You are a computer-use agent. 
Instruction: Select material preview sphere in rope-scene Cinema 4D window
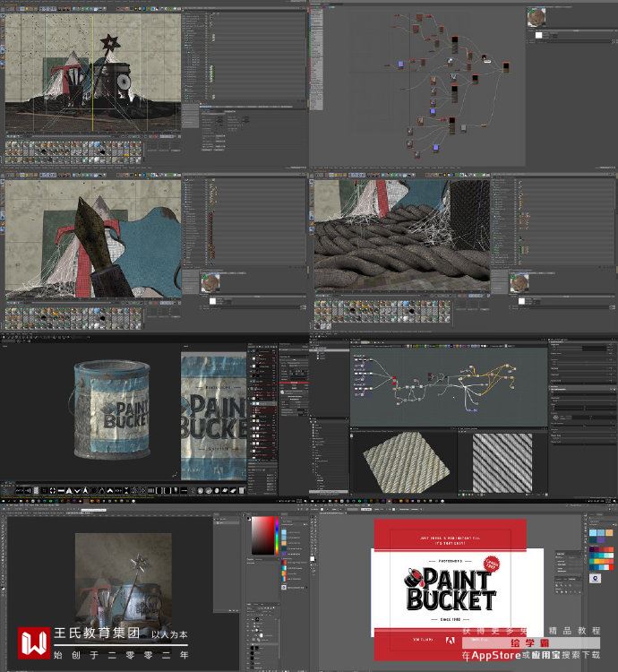[x=519, y=283]
